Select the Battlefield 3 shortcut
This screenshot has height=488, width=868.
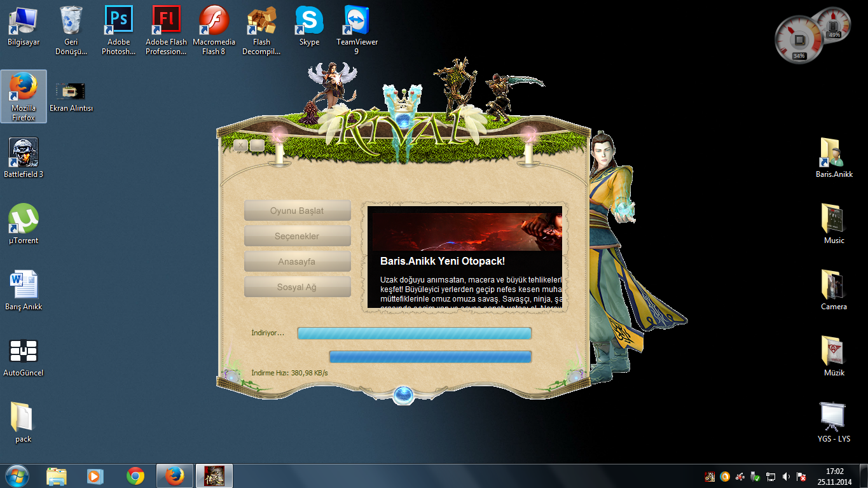24,158
